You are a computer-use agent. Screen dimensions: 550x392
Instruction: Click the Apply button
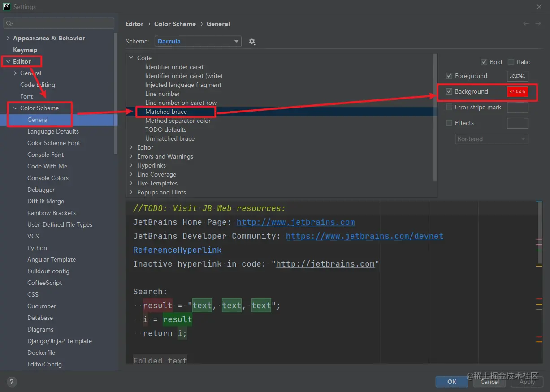coord(527,382)
